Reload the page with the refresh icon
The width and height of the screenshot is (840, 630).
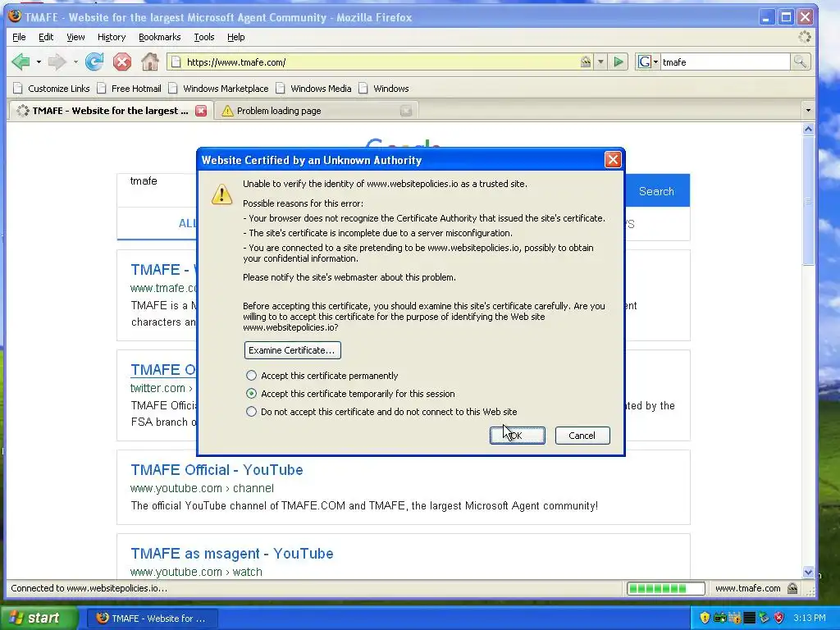click(94, 62)
